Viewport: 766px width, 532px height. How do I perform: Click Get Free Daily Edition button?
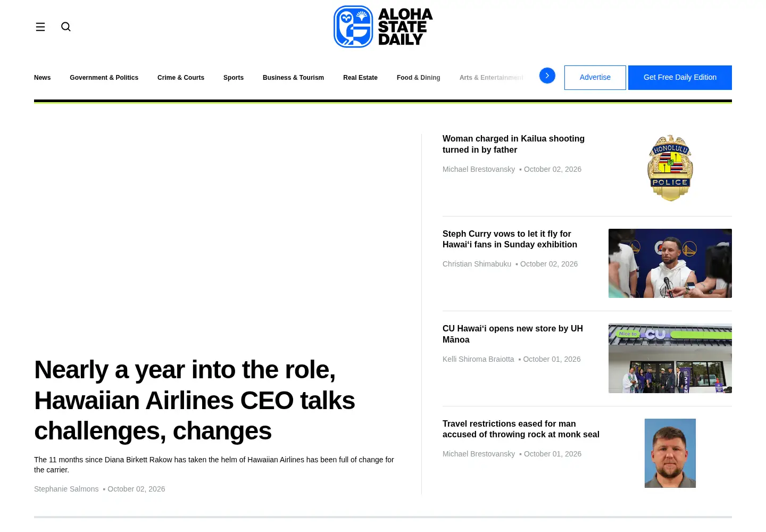point(680,78)
